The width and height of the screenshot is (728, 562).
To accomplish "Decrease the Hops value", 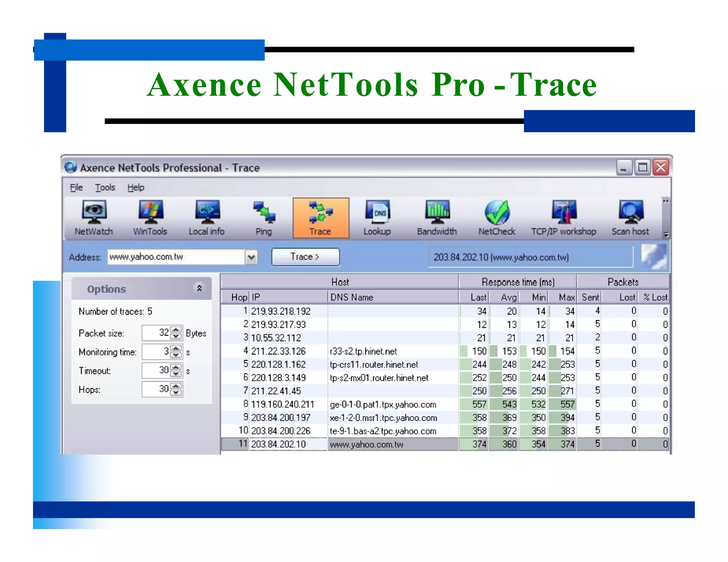I will click(x=176, y=393).
